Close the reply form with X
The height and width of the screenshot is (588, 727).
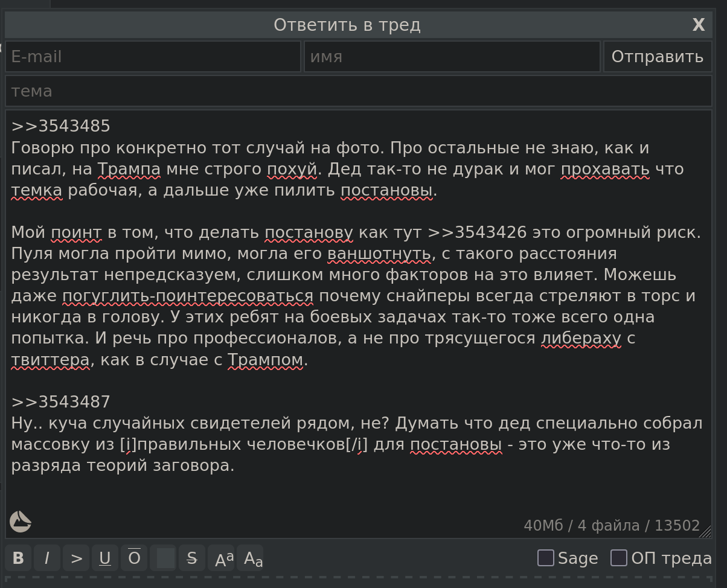[x=699, y=25]
